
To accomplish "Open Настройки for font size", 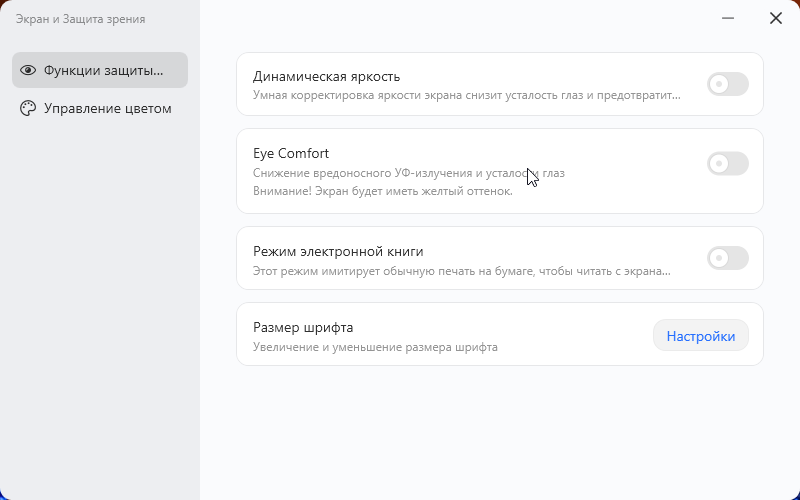I will click(700, 336).
